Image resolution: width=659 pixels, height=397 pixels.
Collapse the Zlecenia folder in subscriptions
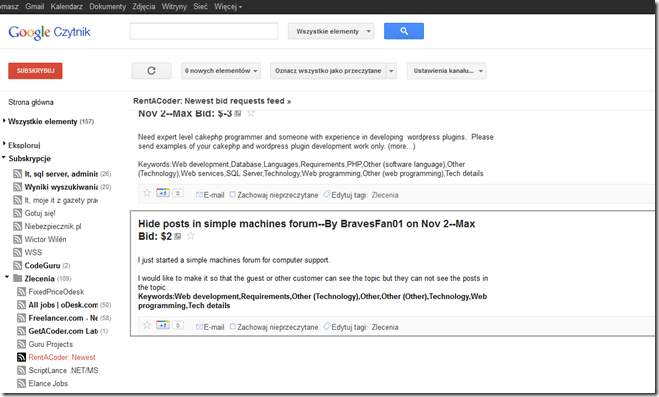(x=7, y=277)
